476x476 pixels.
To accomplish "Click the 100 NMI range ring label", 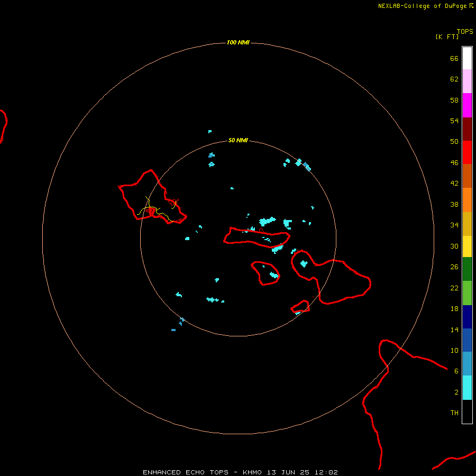I will tap(238, 42).
